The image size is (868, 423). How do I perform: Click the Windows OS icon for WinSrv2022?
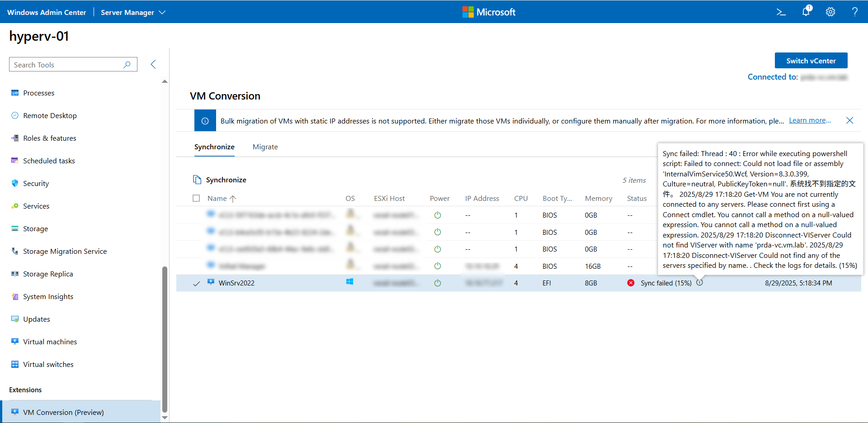click(x=349, y=282)
